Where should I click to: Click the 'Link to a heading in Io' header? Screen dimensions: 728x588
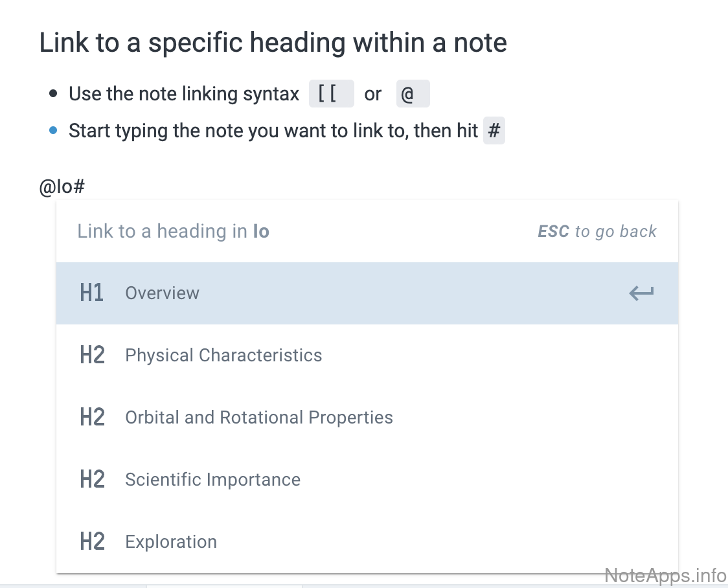[x=173, y=231]
